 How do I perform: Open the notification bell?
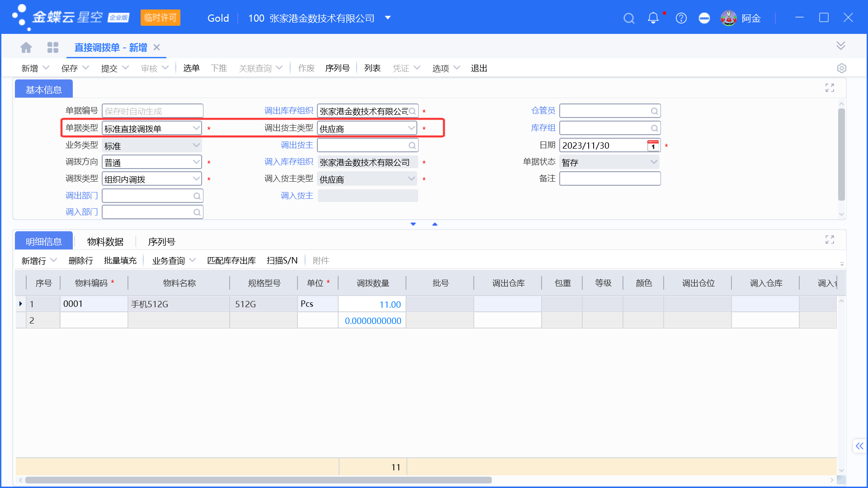[653, 18]
